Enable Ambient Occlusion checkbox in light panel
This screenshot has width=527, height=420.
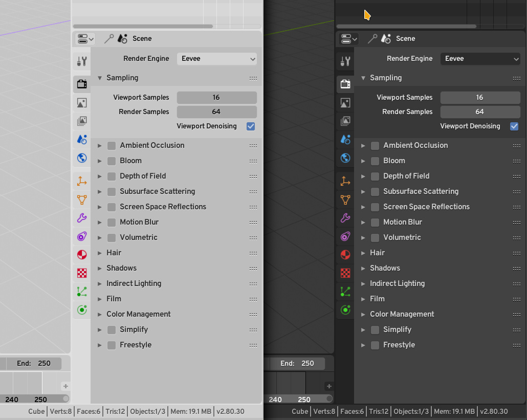point(112,145)
